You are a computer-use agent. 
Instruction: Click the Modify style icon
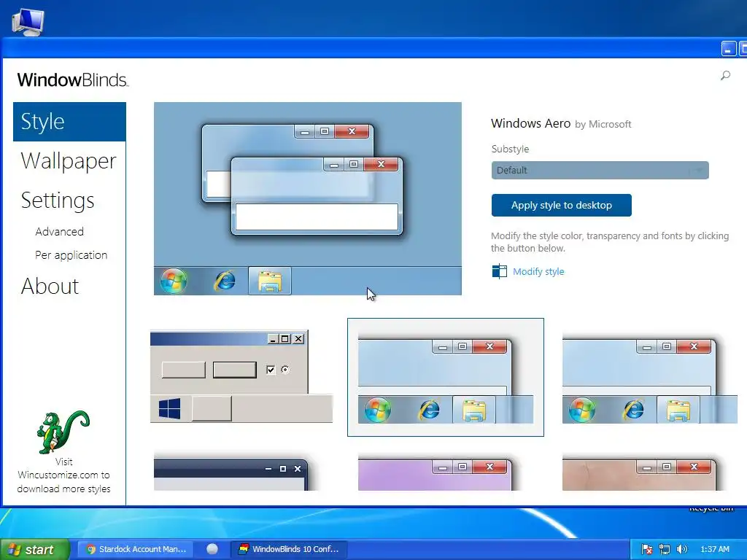[x=499, y=271]
